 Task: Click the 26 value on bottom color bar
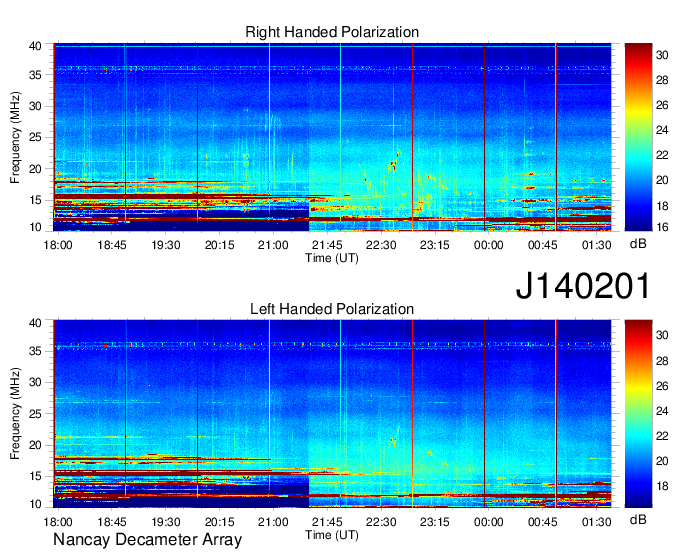(663, 386)
